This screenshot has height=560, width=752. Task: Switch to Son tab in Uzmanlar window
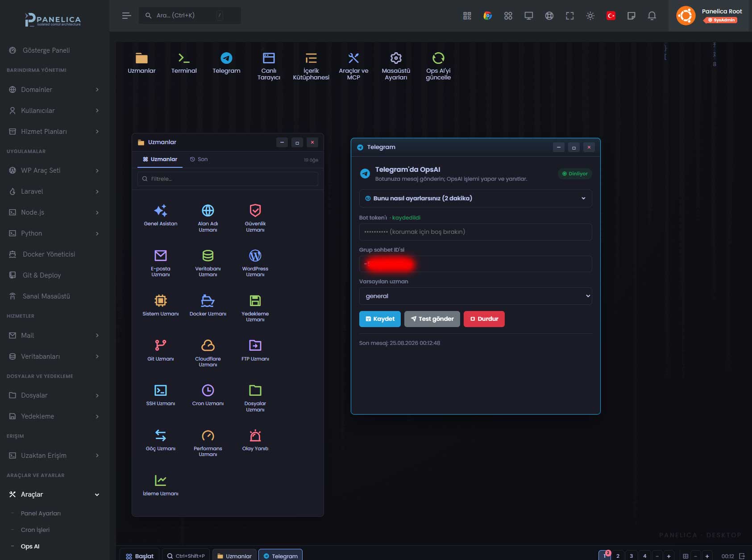(x=199, y=159)
